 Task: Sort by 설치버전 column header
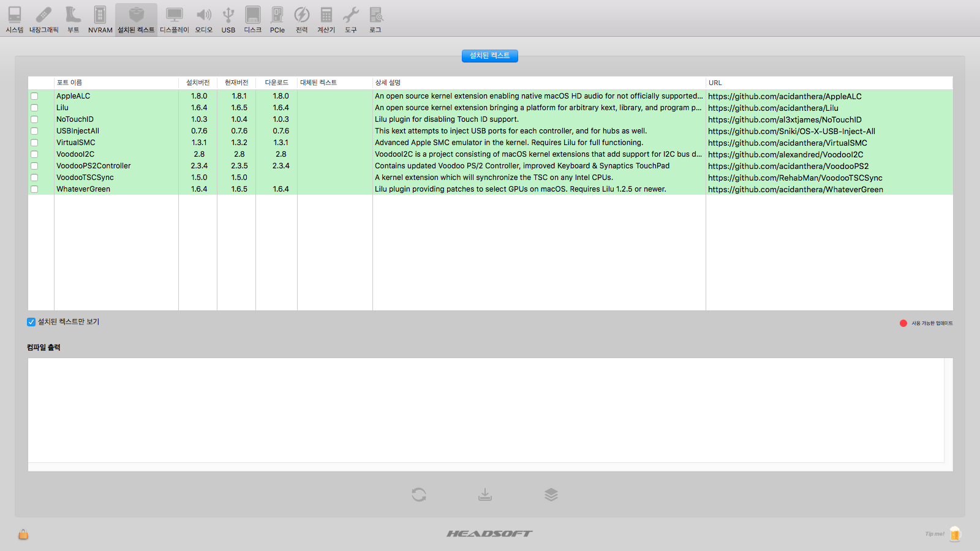(x=198, y=83)
